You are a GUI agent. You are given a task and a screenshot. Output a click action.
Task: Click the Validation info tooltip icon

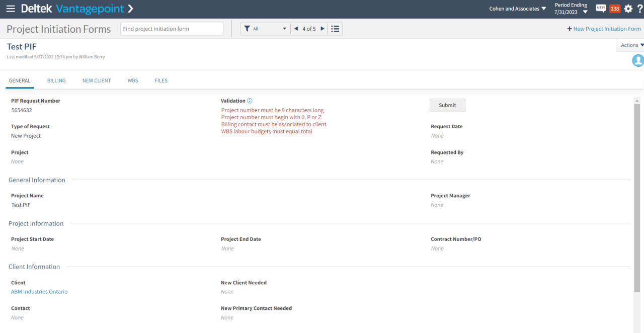pos(250,100)
